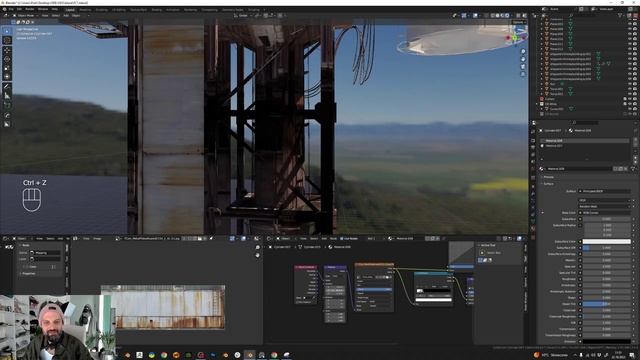Select the Add Cube tool
640x360 pixels.
7,105
